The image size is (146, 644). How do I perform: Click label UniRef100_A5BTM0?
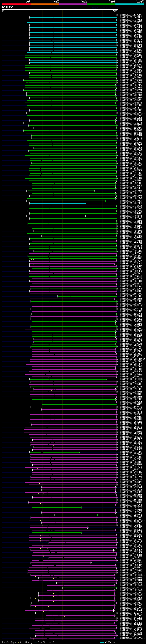coord(131,259)
